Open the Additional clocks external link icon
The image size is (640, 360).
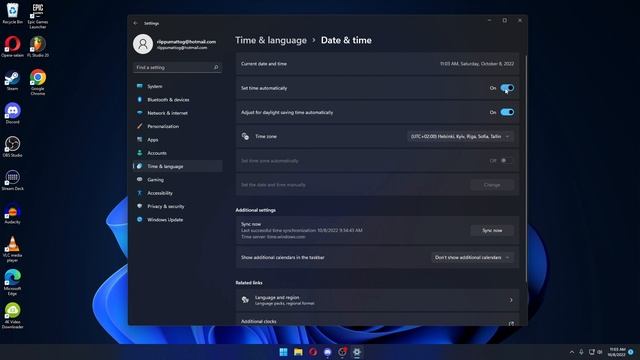(511, 323)
